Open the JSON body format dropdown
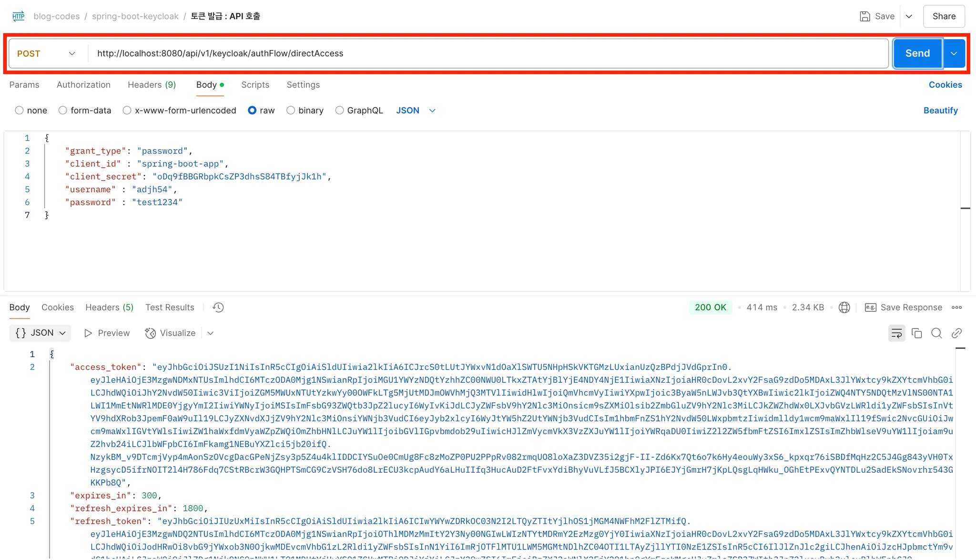This screenshot has width=976, height=560. tap(416, 111)
